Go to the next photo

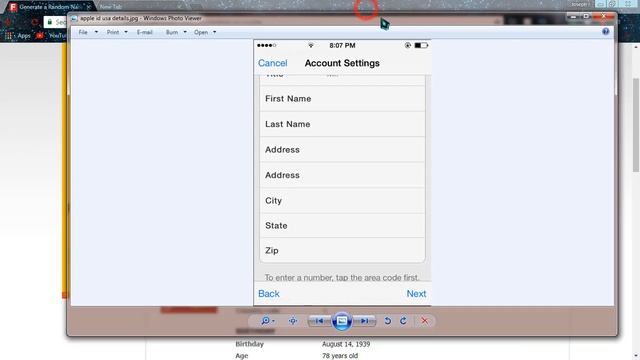click(364, 321)
